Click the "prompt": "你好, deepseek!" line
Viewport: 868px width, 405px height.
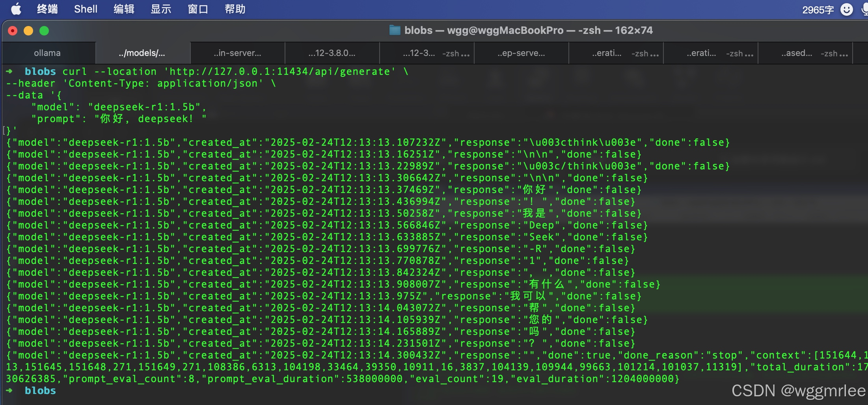point(119,119)
